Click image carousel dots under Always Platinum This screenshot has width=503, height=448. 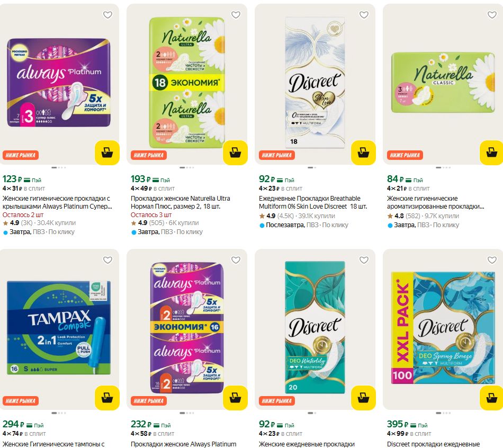click(59, 167)
